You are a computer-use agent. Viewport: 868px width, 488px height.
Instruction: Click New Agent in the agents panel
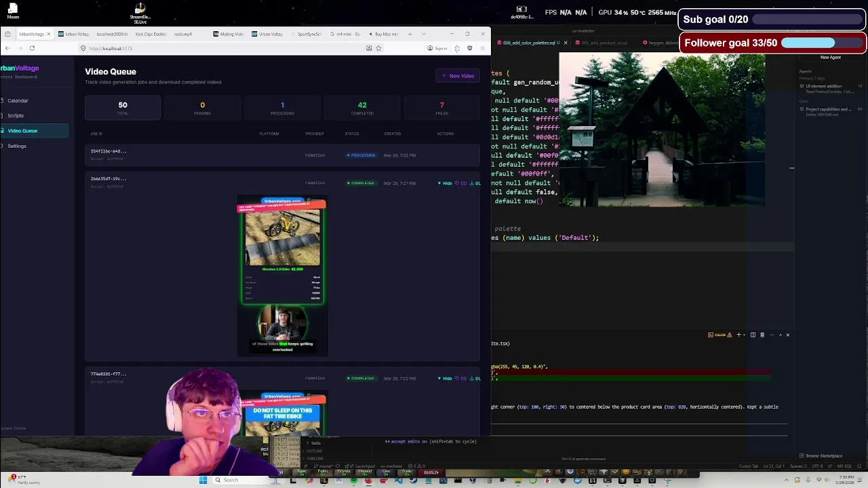[830, 58]
